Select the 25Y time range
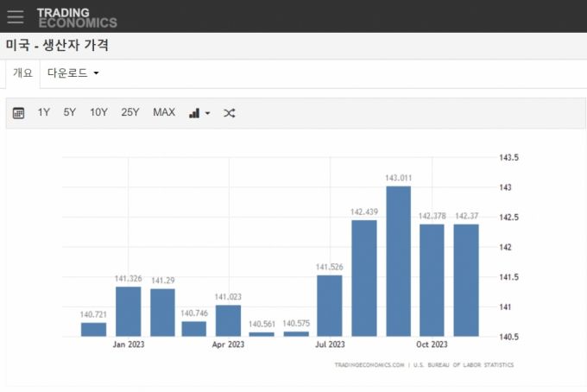The image size is (587, 392). (130, 112)
